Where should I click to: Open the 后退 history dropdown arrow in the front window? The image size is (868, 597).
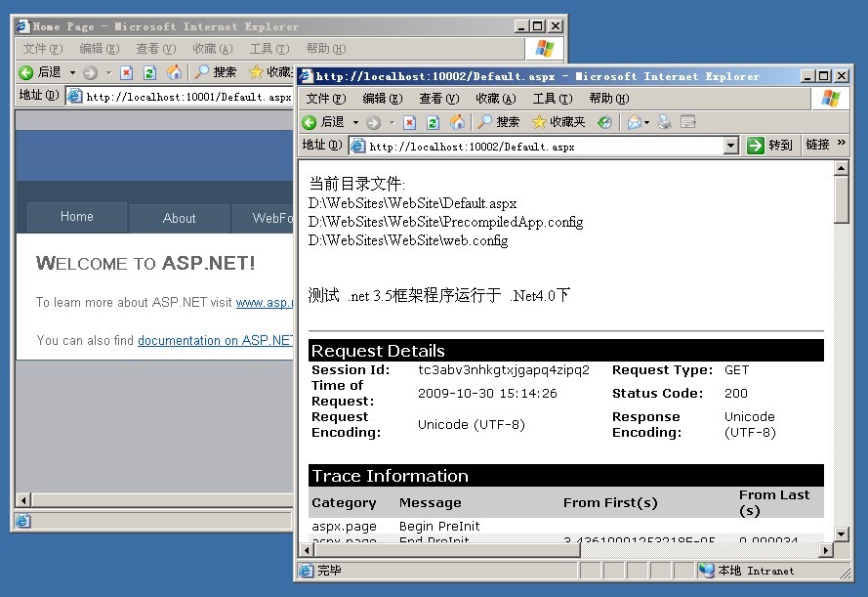click(354, 123)
